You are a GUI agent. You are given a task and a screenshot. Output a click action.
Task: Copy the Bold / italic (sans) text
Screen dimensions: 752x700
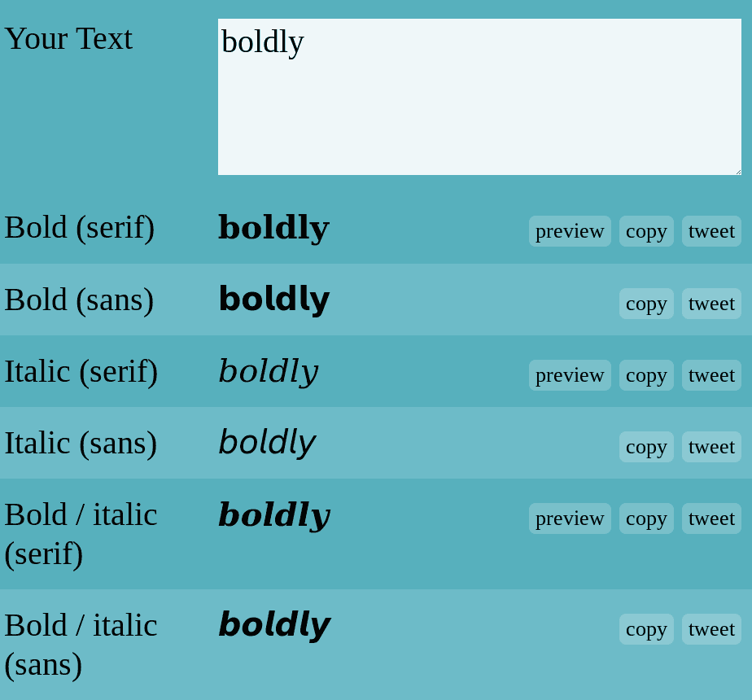tap(646, 628)
